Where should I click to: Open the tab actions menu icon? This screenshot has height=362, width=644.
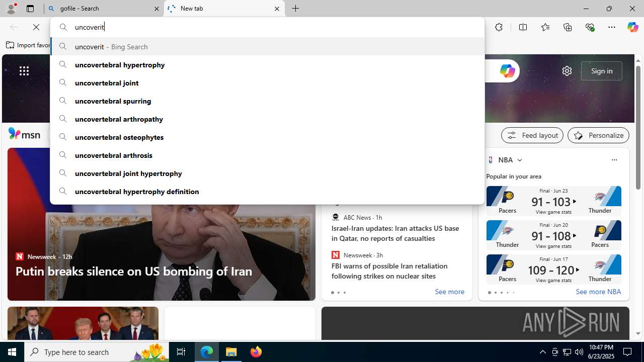click(30, 9)
